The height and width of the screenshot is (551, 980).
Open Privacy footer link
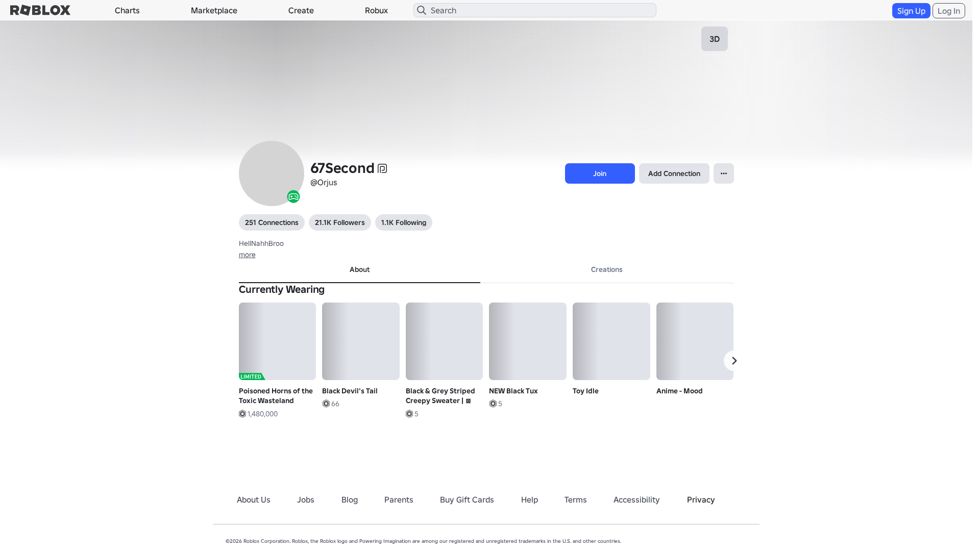(701, 499)
